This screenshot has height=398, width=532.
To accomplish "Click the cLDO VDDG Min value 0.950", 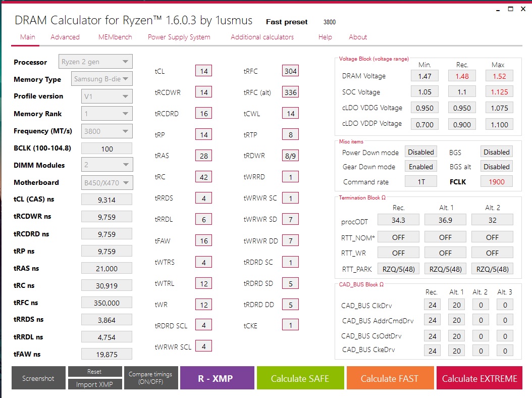I will pos(424,108).
